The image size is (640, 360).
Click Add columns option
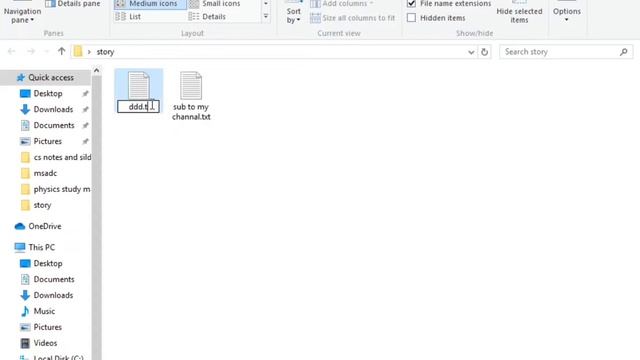342,4
